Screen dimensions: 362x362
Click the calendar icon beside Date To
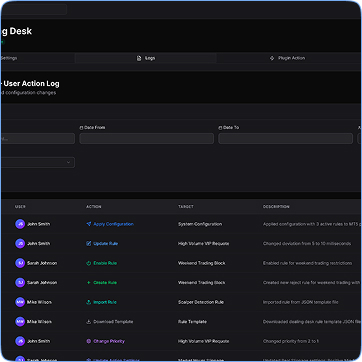coord(220,128)
